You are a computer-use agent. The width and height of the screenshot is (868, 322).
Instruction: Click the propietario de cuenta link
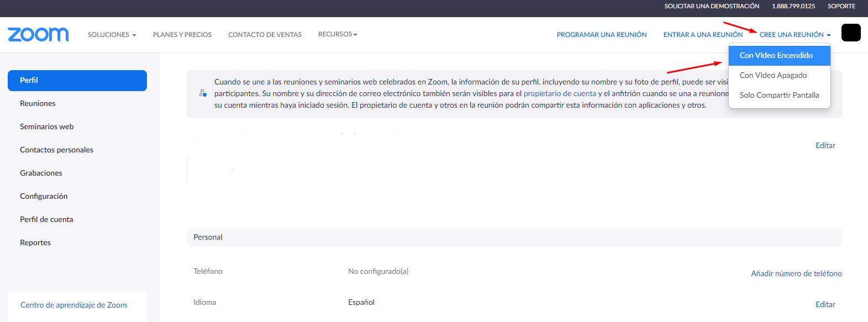[x=560, y=93]
